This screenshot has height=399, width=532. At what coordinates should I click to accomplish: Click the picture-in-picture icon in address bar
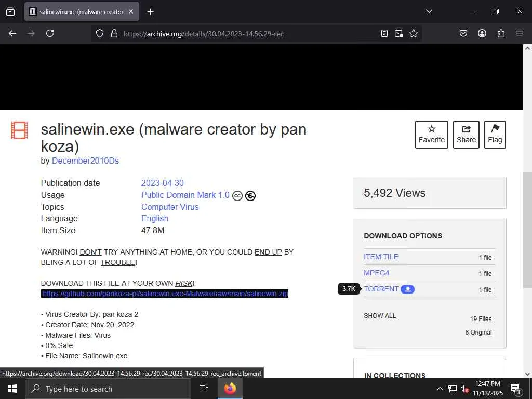click(x=399, y=33)
